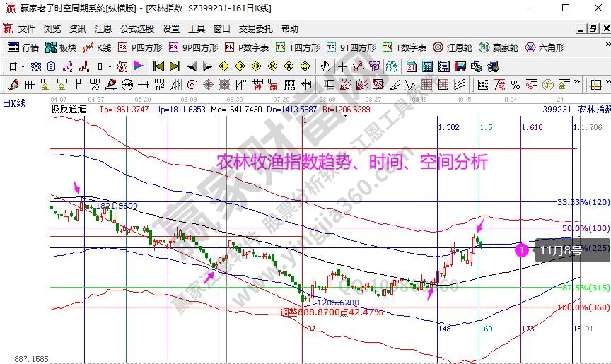Click the save floppy disk icon

point(460,66)
